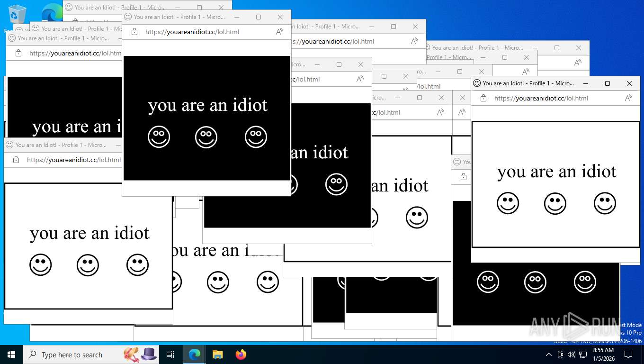Screen dimensions: 644x364
Task: Click Read aloud in the center white 'an idiot' window
Action: (440, 112)
